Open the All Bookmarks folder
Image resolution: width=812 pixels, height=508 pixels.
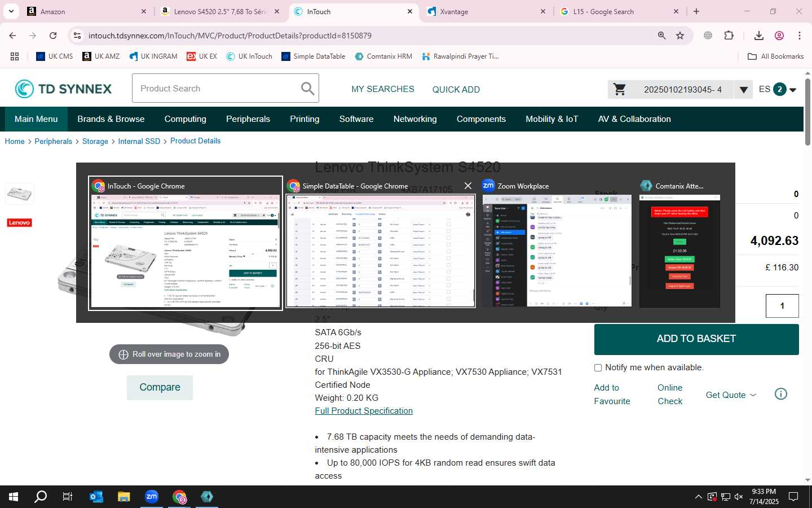pyautogui.click(x=775, y=56)
